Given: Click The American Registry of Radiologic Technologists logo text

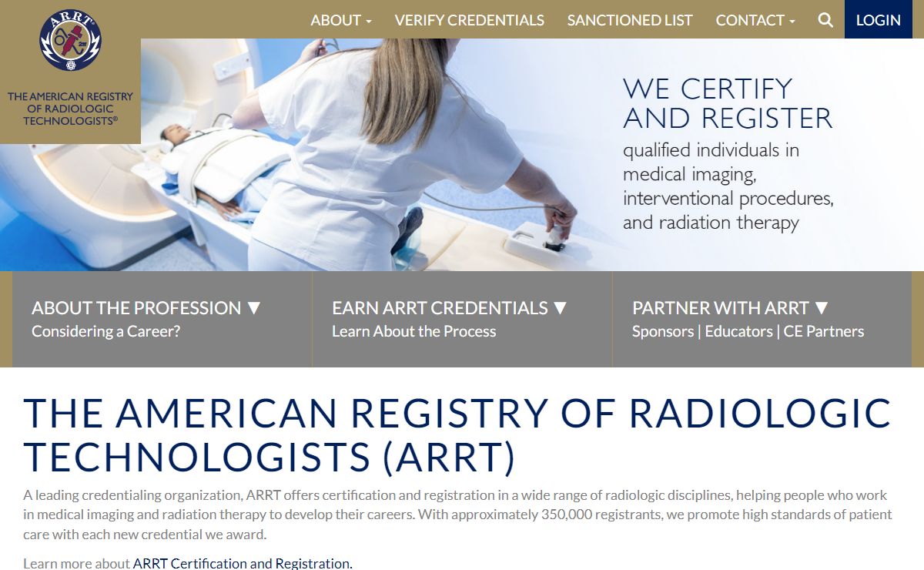Looking at the screenshot, I should tap(70, 109).
